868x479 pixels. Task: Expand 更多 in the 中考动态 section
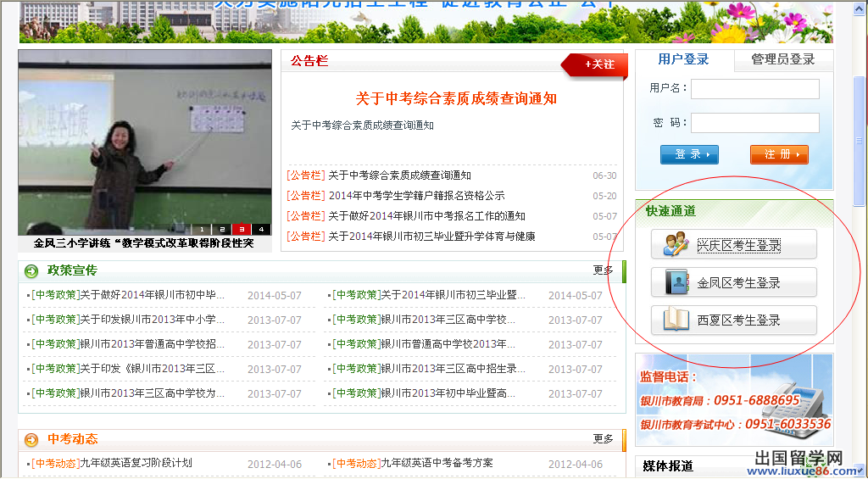click(x=603, y=438)
